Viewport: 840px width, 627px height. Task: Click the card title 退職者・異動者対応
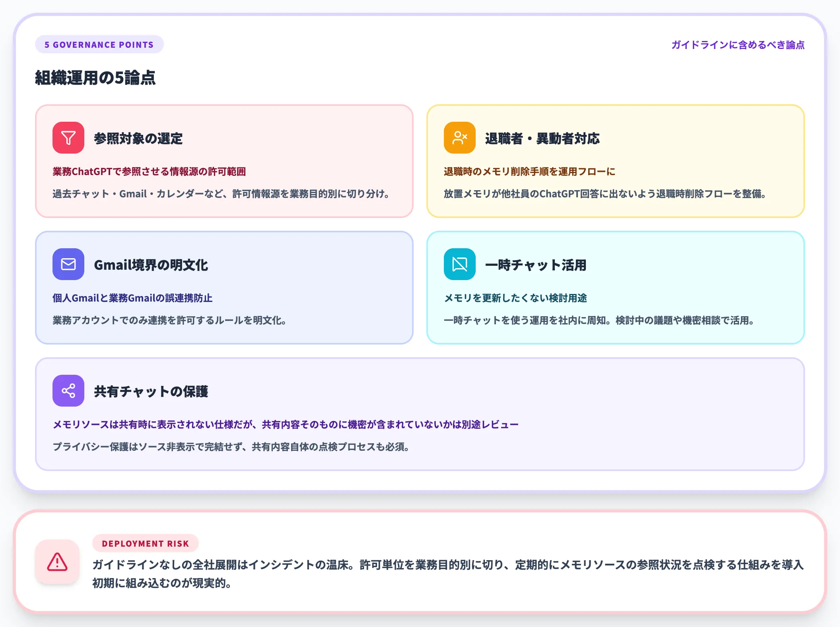tap(542, 138)
